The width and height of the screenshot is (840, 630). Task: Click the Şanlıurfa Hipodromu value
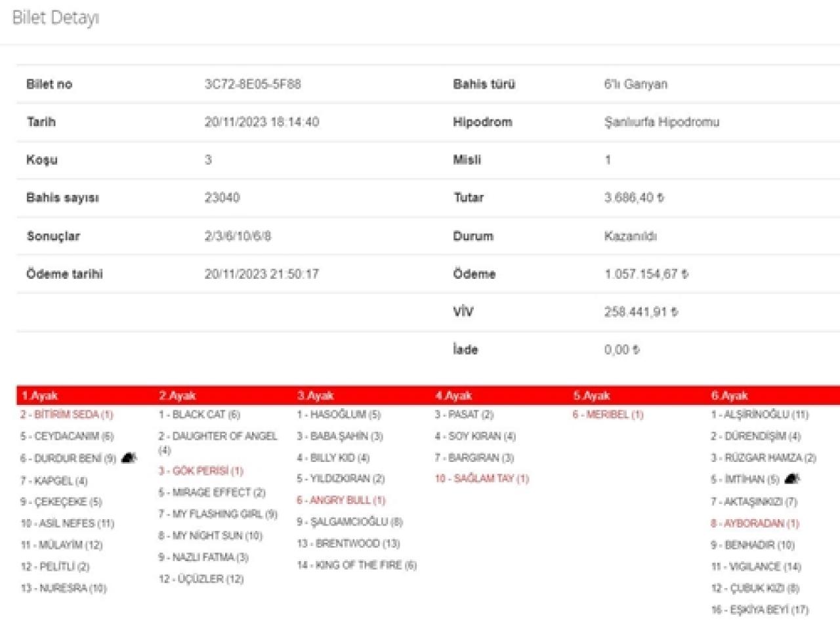pos(661,122)
